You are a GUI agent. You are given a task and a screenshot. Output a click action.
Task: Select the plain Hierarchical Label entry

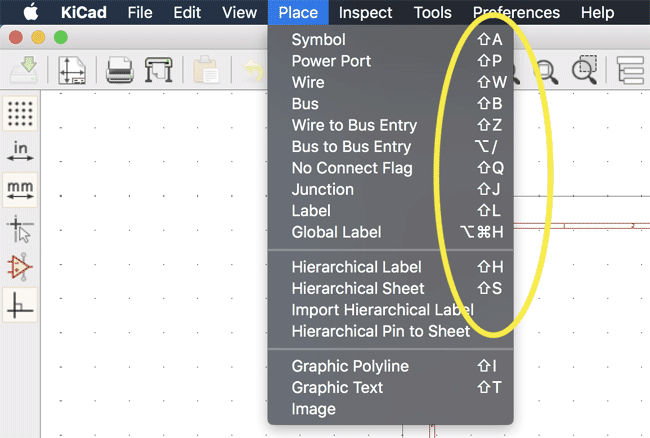tap(390, 267)
